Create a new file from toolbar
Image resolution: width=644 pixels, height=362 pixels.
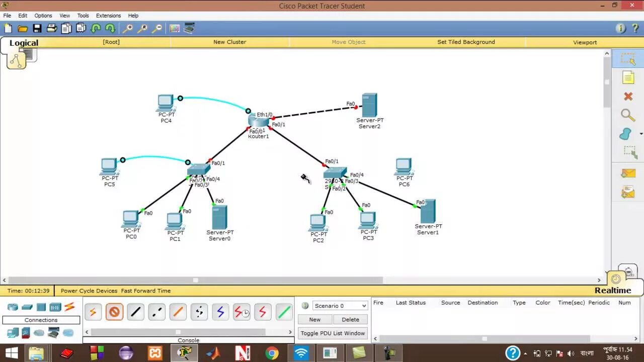click(x=8, y=29)
